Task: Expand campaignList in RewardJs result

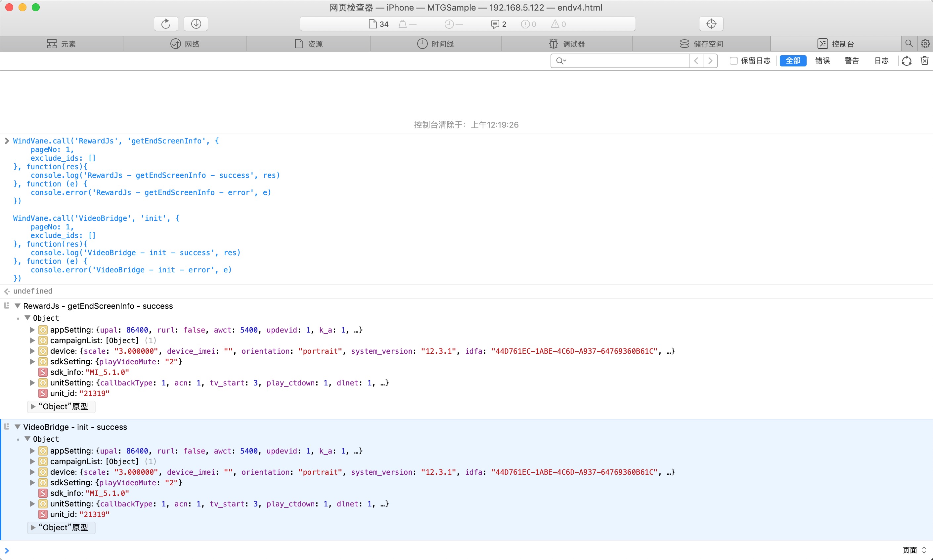Action: (x=32, y=340)
